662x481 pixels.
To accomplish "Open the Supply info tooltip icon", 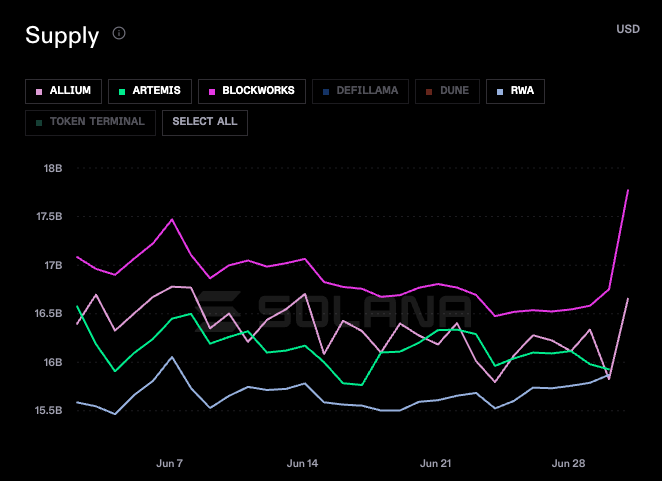I will pos(119,33).
